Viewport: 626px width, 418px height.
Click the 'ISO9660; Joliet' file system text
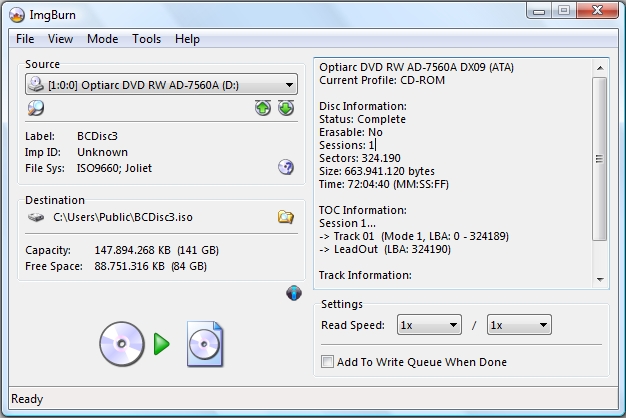114,168
